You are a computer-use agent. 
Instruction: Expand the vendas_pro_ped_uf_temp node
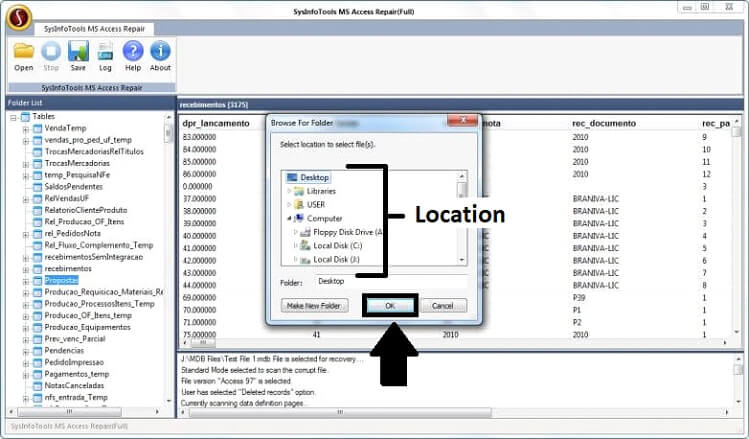tap(26, 141)
